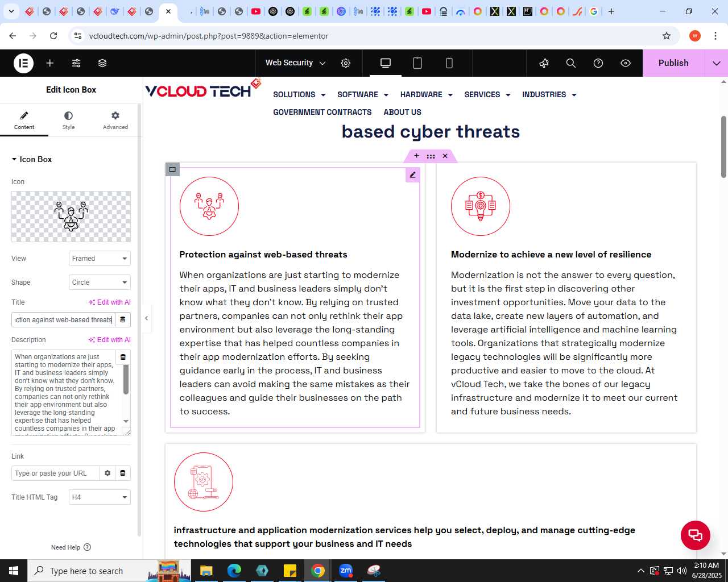Click the Need Help link
Viewport: 728px width, 582px height.
click(x=71, y=547)
